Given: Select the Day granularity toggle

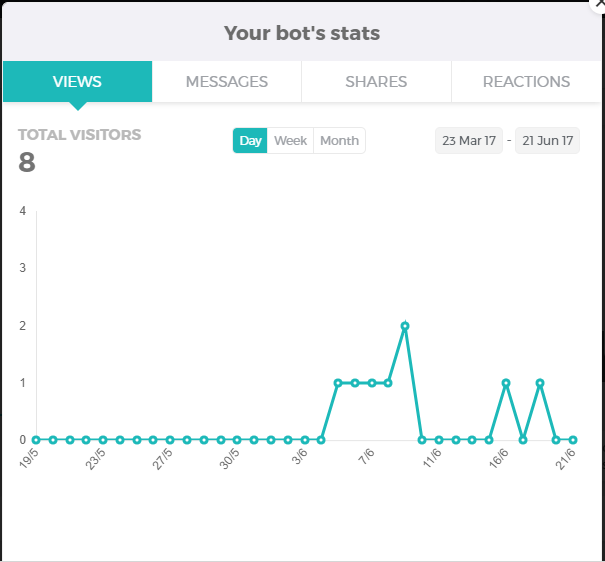Looking at the screenshot, I should tap(250, 141).
